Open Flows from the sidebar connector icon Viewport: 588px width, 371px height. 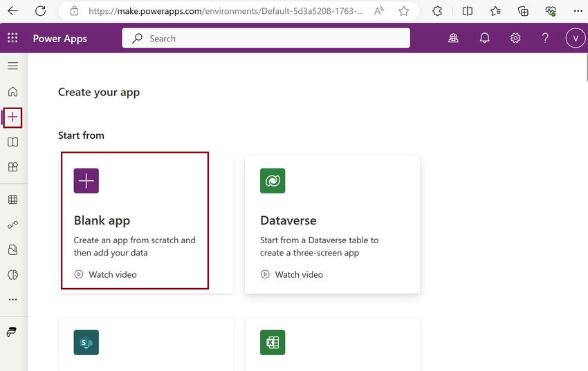click(12, 225)
